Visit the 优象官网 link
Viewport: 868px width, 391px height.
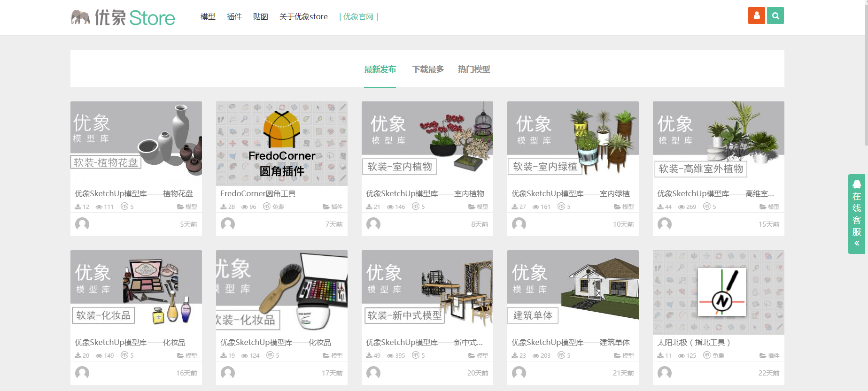point(358,17)
